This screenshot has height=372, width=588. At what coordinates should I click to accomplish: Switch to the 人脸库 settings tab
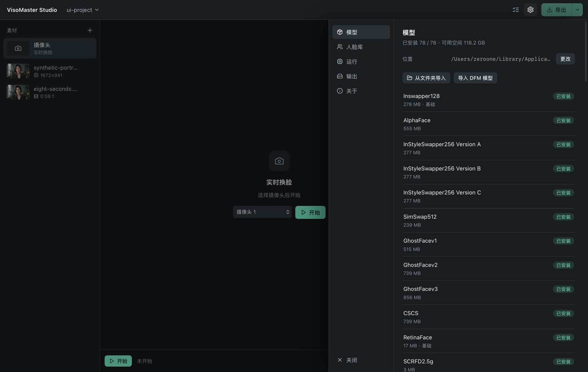361,47
